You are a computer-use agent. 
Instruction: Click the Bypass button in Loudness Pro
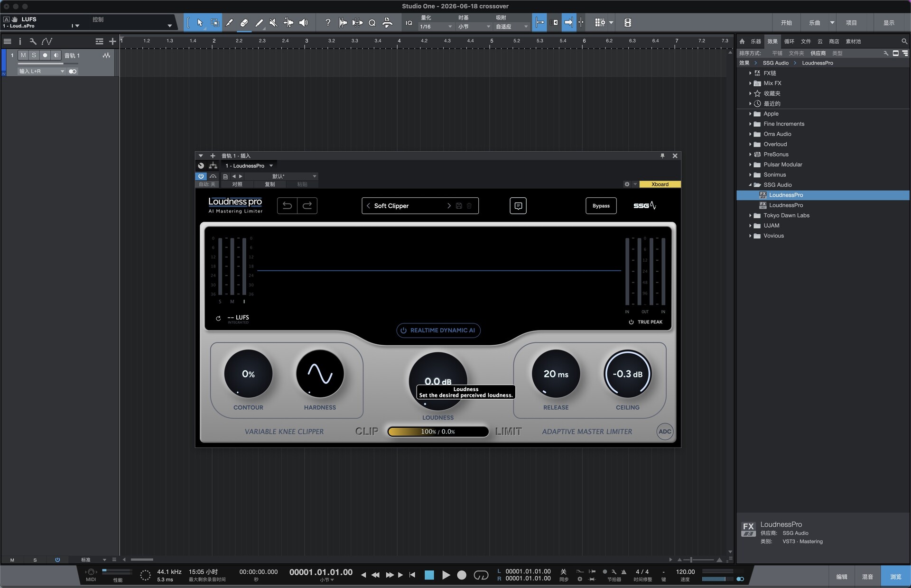coord(601,206)
